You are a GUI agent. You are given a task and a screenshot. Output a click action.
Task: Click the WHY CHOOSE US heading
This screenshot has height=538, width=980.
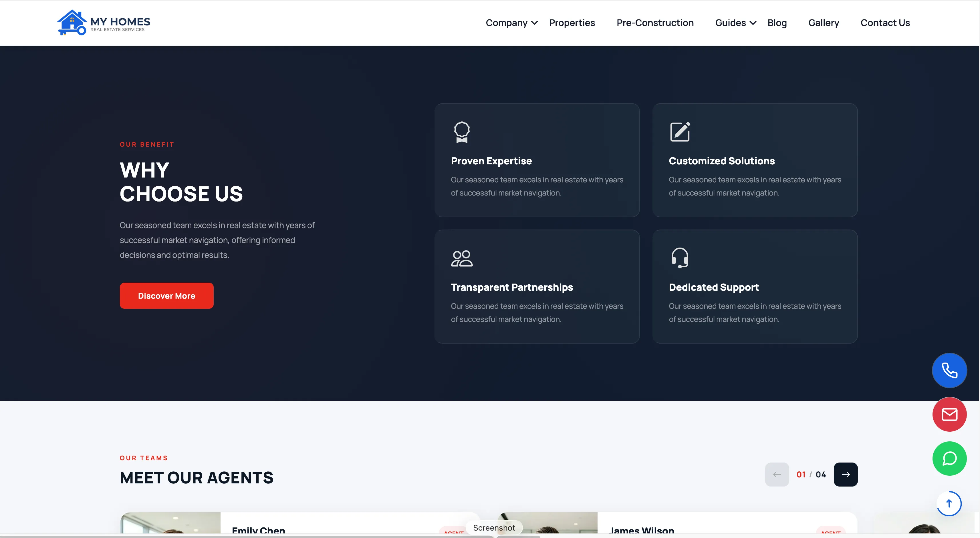pos(181,182)
